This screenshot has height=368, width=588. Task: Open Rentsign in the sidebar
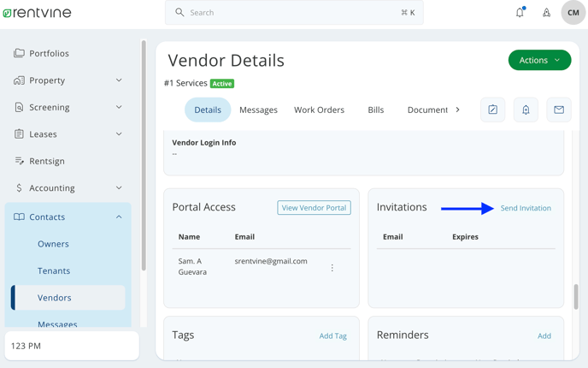[47, 161]
